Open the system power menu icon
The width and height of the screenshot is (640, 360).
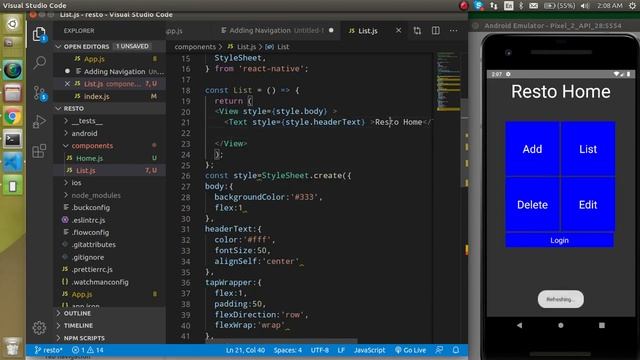click(633, 5)
